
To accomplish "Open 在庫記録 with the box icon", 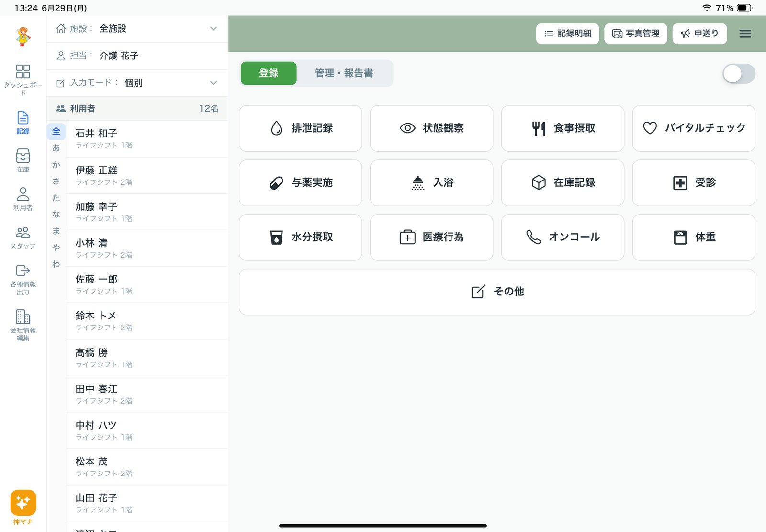I will [563, 183].
